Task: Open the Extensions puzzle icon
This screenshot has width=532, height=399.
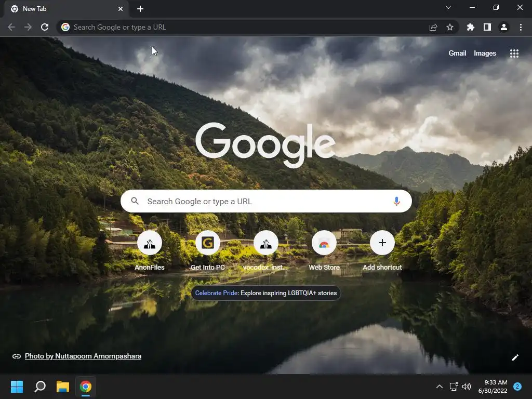Action: click(470, 27)
